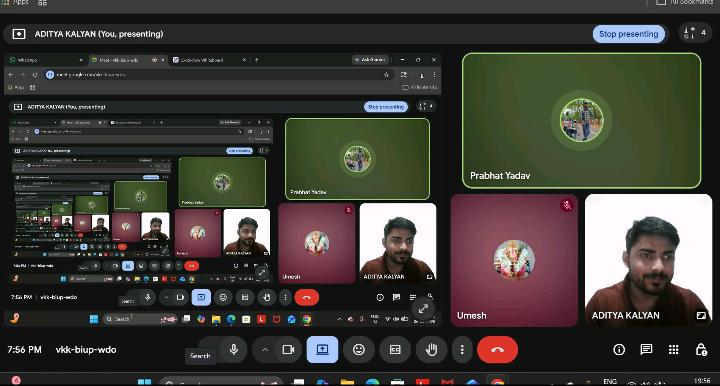Select large ADITYA KALYAN video tile
The width and height of the screenshot is (720, 386).
pyautogui.click(x=648, y=260)
